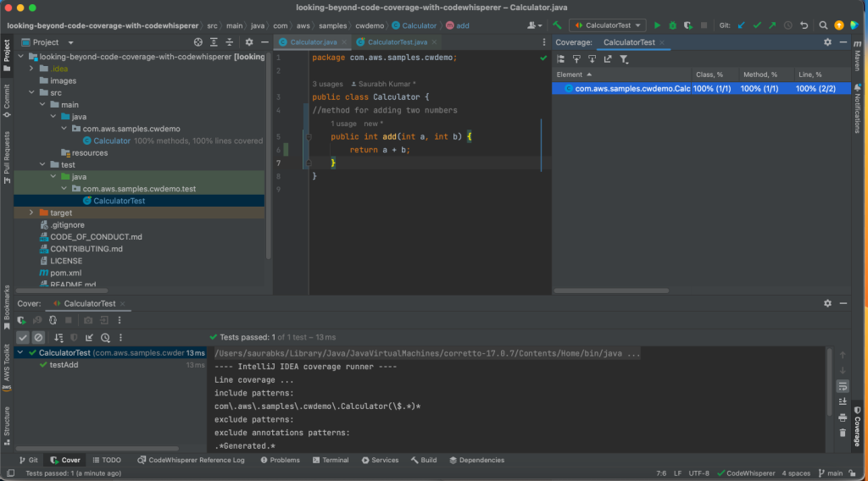The height and width of the screenshot is (481, 868).
Task: Switch to the Calculator.java editor tab
Action: [x=314, y=42]
